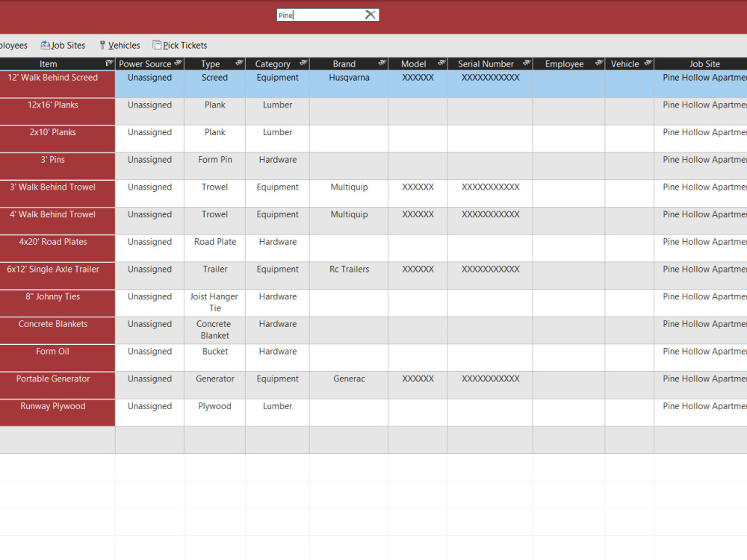Clear the search box with the X icon
The width and height of the screenshot is (747, 560).
[x=371, y=15]
